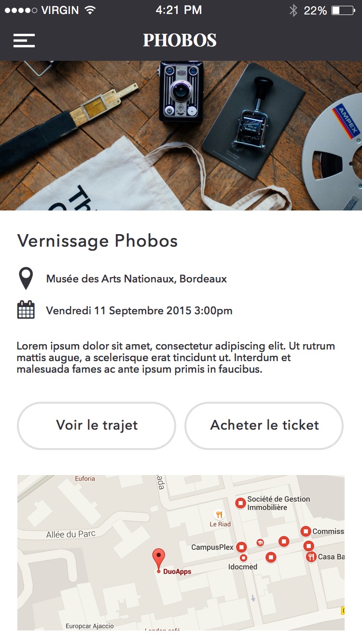Tap the battery indicator icon
The image size is (362, 644).
(x=343, y=10)
